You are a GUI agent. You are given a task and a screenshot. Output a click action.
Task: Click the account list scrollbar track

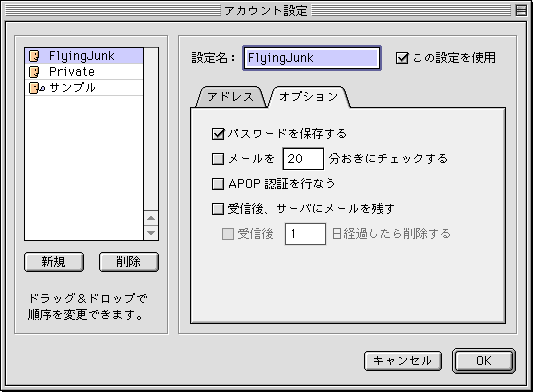(151, 129)
